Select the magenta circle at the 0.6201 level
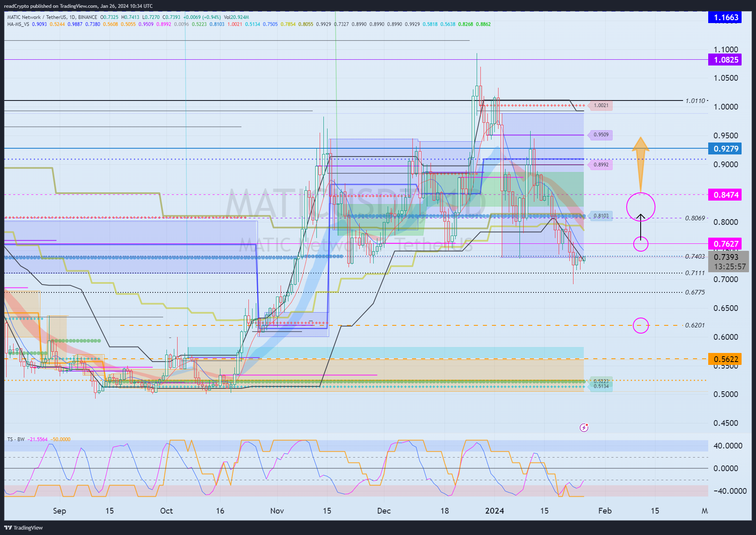The height and width of the screenshot is (535, 756). click(x=641, y=325)
